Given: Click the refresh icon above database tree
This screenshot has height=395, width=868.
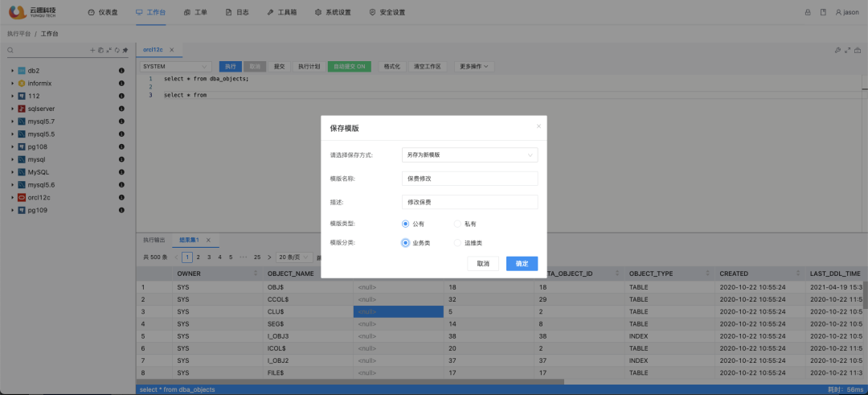Looking at the screenshot, I should tap(117, 50).
